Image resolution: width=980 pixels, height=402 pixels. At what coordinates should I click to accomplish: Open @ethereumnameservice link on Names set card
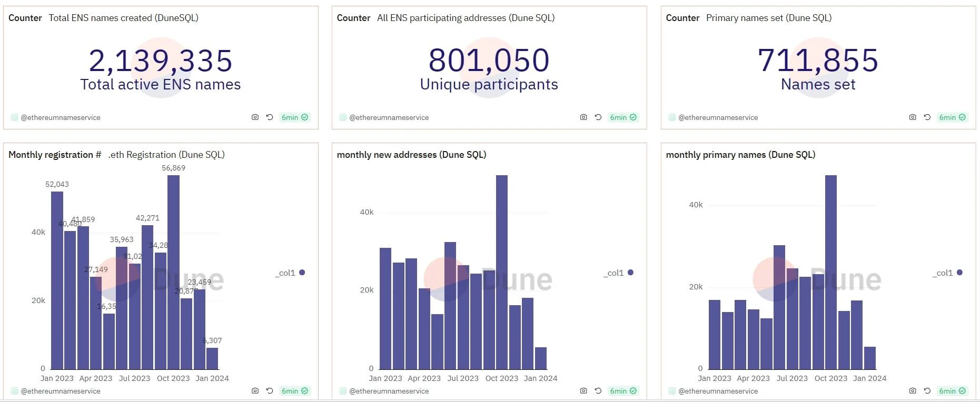click(x=718, y=117)
